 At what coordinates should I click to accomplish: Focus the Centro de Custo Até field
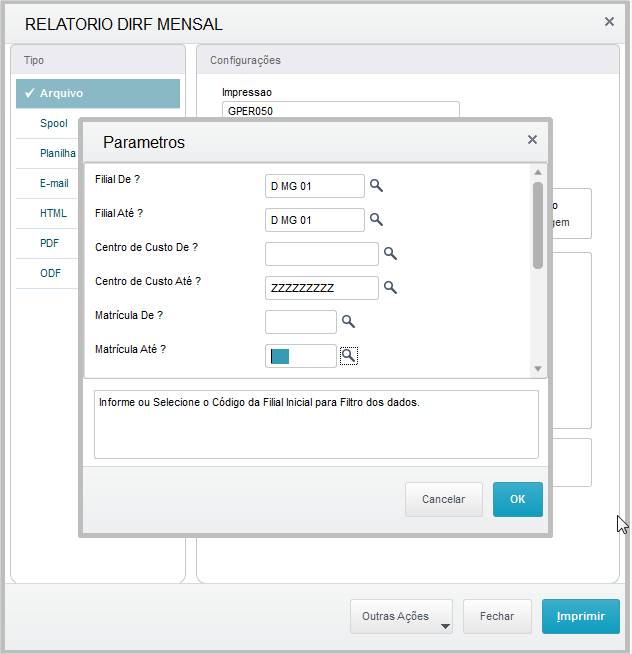coord(322,288)
